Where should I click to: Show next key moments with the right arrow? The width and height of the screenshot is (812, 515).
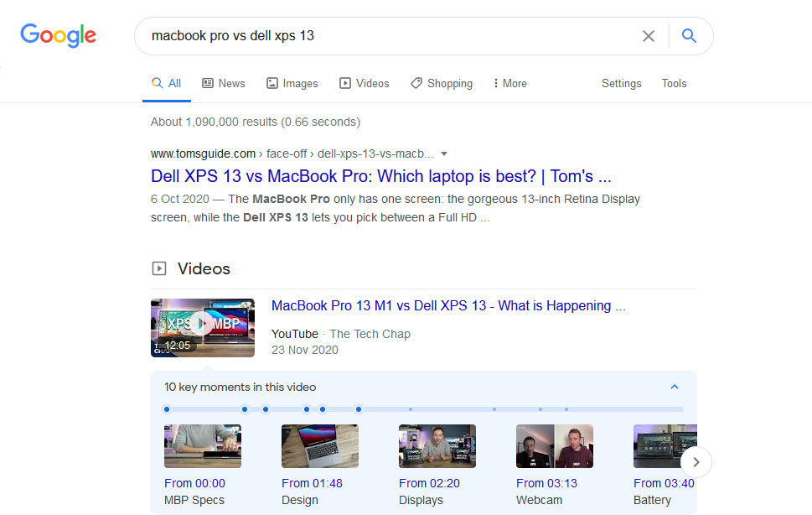696,461
